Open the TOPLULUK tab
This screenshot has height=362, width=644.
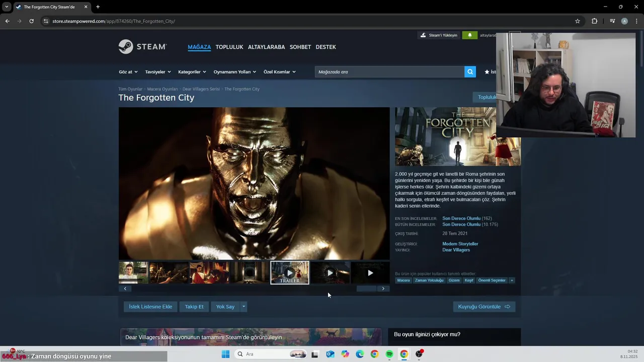tap(229, 47)
